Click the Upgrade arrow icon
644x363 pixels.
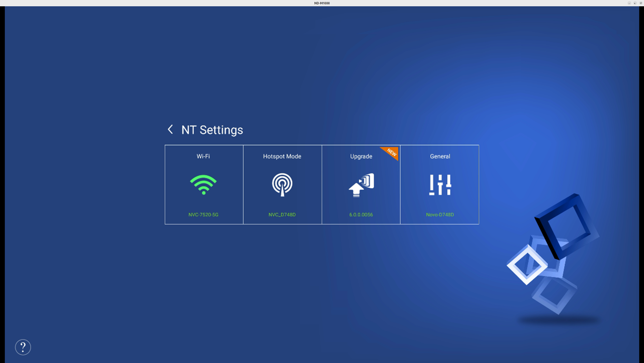(x=361, y=185)
